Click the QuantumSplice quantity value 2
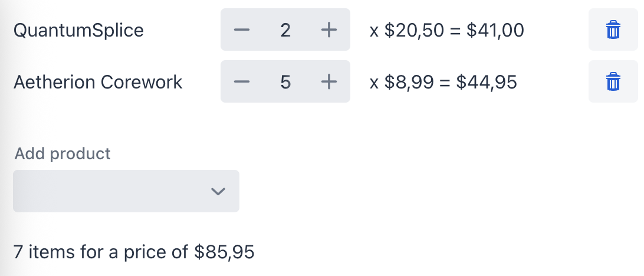The width and height of the screenshot is (644, 276). (285, 30)
